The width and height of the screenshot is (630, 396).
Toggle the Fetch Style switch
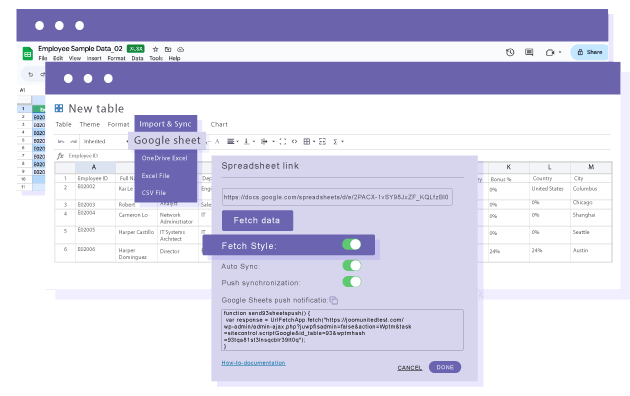coord(352,245)
